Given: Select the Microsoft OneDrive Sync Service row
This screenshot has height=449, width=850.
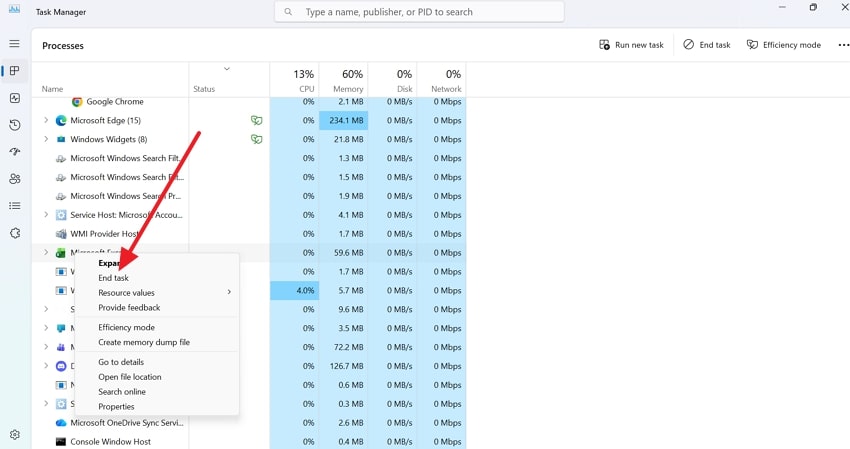Looking at the screenshot, I should (x=249, y=423).
